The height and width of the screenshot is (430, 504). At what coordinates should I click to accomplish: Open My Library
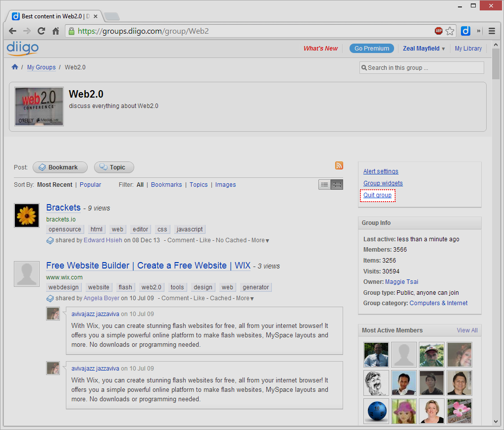pos(468,49)
